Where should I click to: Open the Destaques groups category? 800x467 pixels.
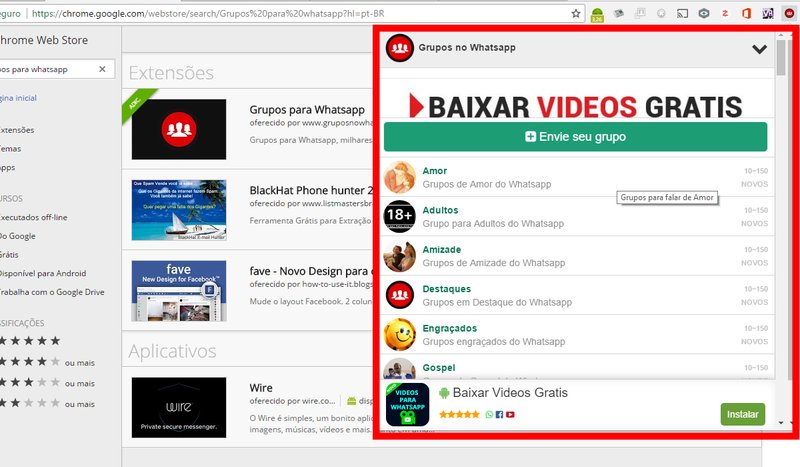pyautogui.click(x=577, y=295)
